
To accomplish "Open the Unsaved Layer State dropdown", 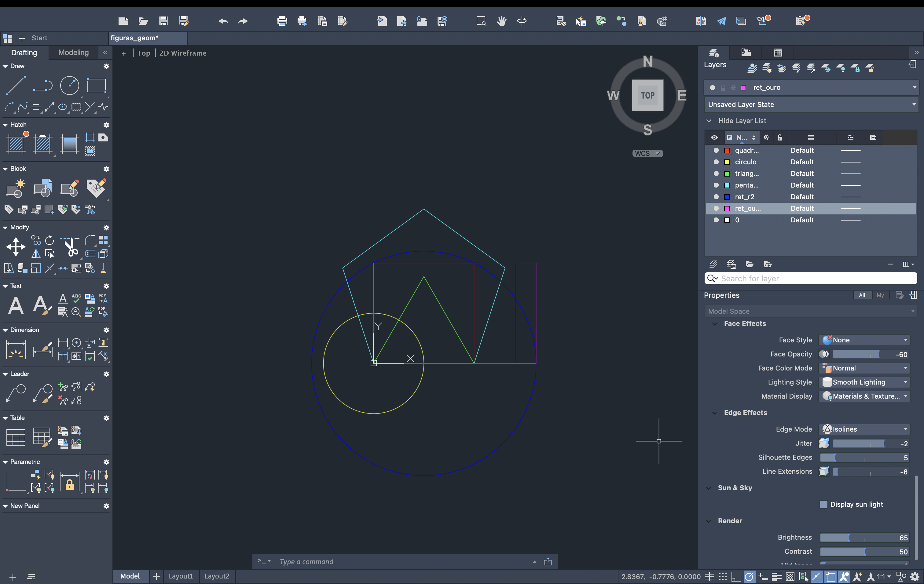I will 810,105.
